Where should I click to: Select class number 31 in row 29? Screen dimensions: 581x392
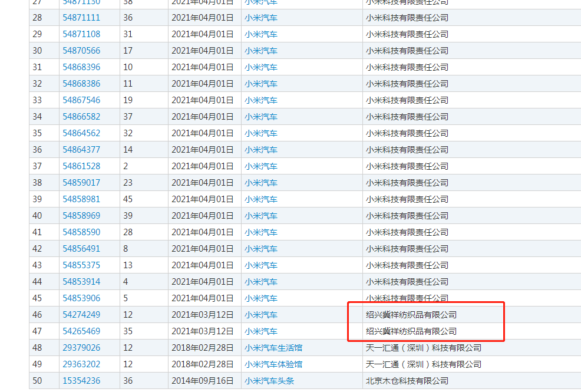click(128, 34)
